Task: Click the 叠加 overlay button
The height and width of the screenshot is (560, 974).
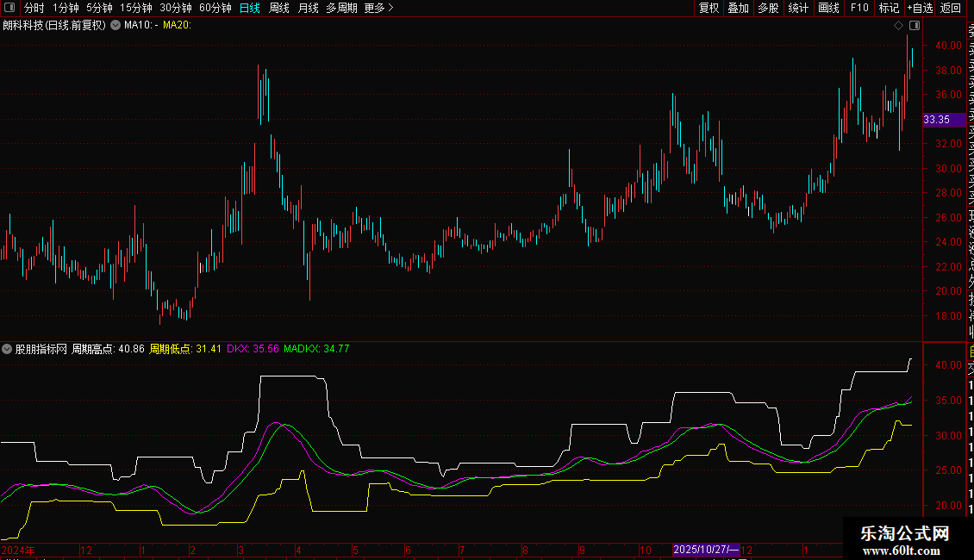Action: click(x=739, y=8)
